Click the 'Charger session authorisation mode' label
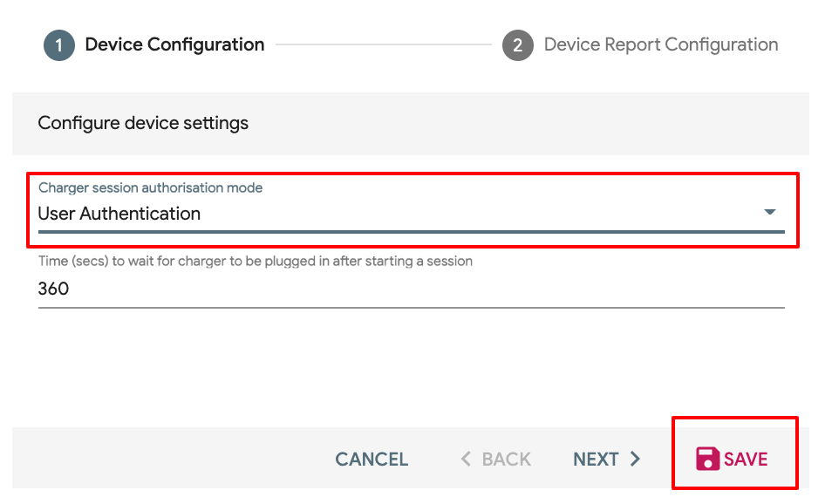The height and width of the screenshot is (504, 825). pyautogui.click(x=151, y=187)
